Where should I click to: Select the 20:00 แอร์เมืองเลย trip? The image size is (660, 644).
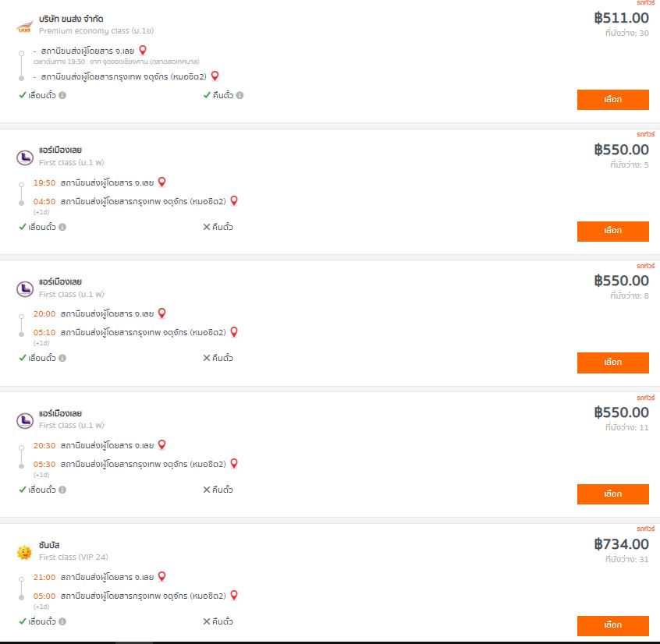612,363
